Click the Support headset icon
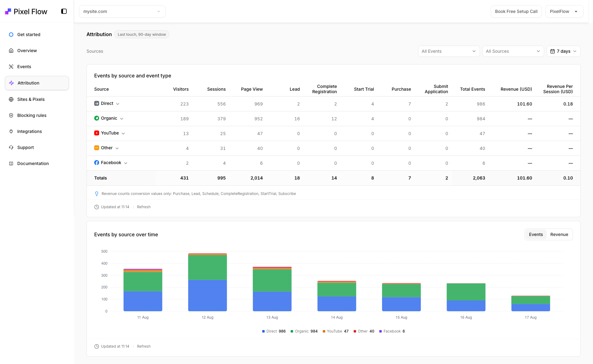593x364 pixels. [11, 147]
